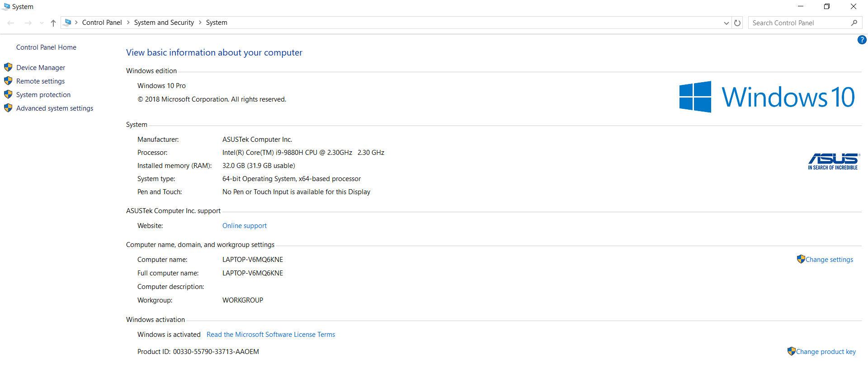Go to Control Panel Home
This screenshot has height=368, width=868.
tap(46, 47)
